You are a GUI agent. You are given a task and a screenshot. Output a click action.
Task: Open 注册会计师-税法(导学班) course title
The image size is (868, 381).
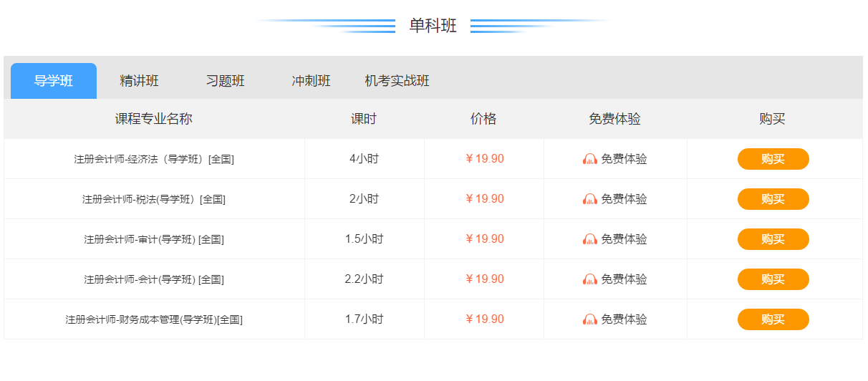click(154, 199)
